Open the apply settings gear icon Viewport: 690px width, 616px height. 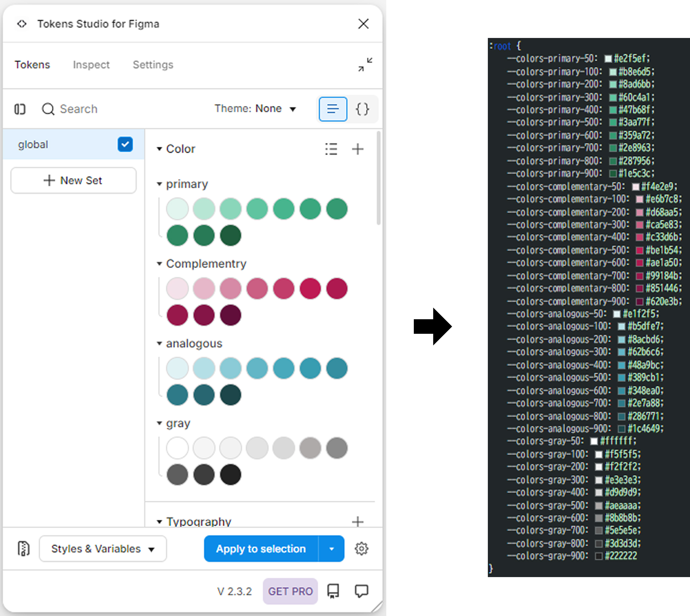click(x=361, y=549)
